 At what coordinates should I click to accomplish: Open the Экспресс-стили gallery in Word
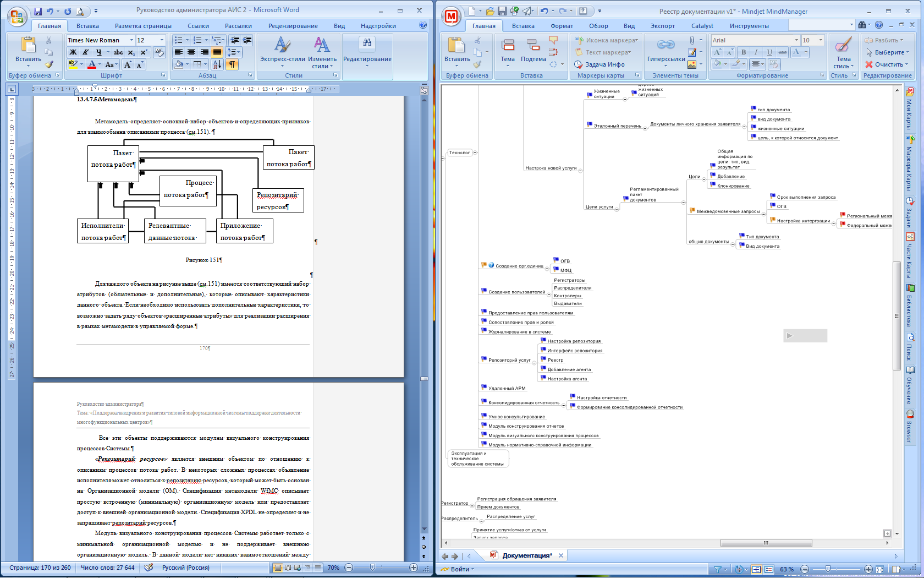point(282,52)
